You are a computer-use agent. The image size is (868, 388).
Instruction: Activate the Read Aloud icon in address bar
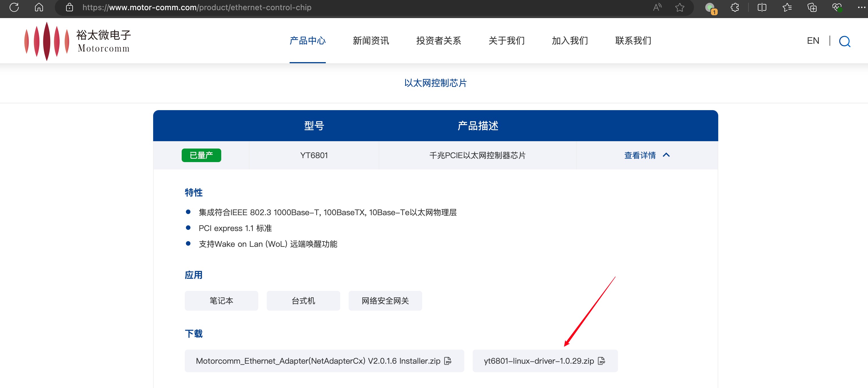coord(657,7)
